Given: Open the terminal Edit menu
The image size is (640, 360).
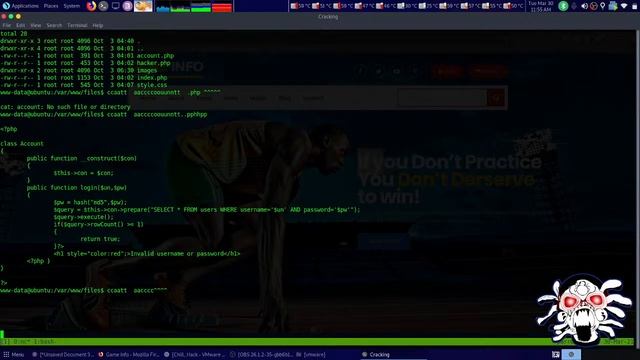Looking at the screenshot, I should (x=20, y=25).
